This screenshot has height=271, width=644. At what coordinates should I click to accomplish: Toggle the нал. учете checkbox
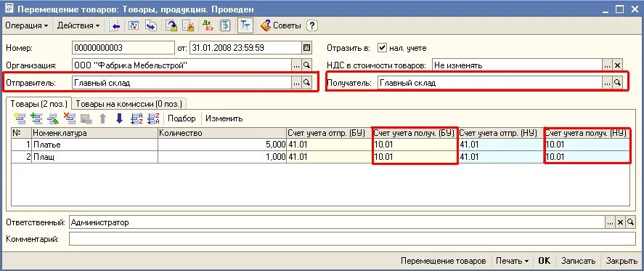(382, 48)
